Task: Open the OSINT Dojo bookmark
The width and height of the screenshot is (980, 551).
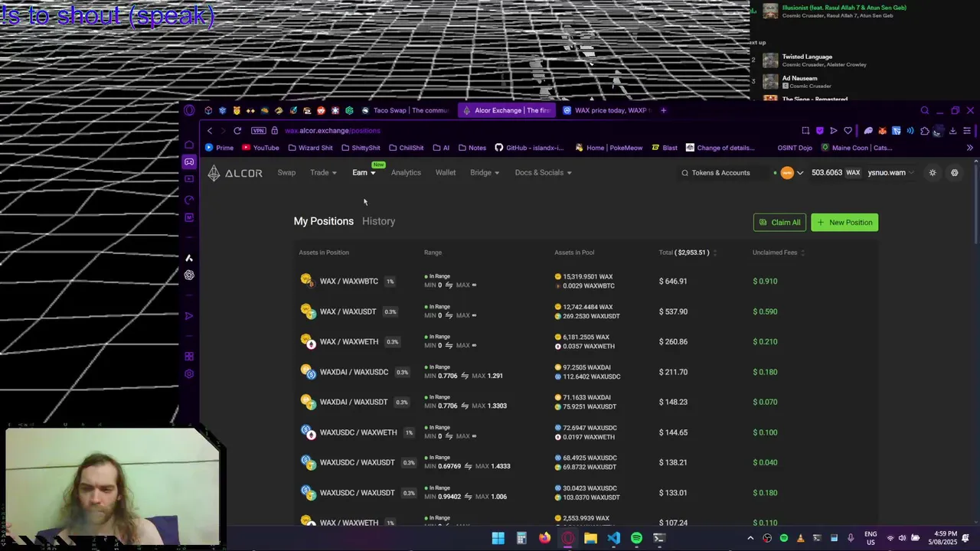Action: 794,148
